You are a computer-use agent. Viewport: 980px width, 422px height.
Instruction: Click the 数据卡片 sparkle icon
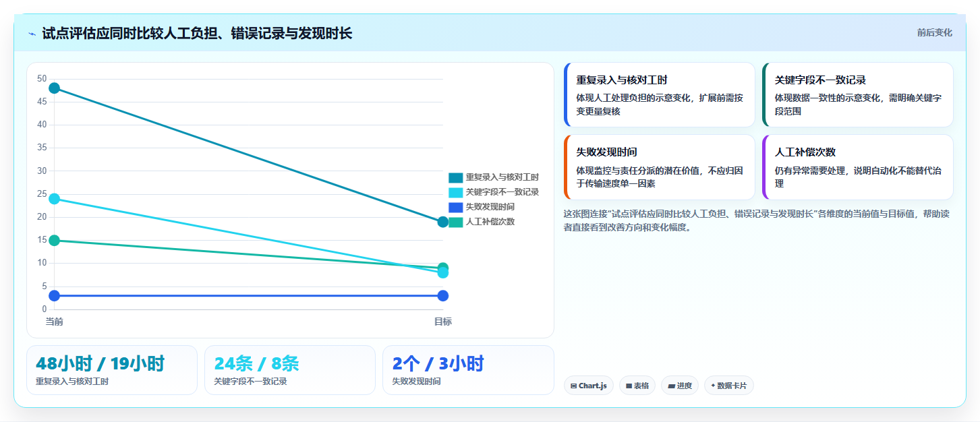(713, 386)
